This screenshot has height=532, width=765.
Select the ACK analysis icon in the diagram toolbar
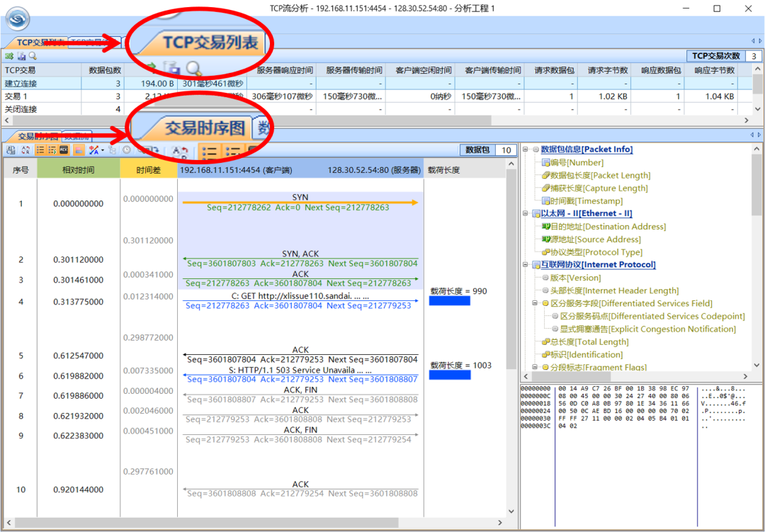click(62, 150)
